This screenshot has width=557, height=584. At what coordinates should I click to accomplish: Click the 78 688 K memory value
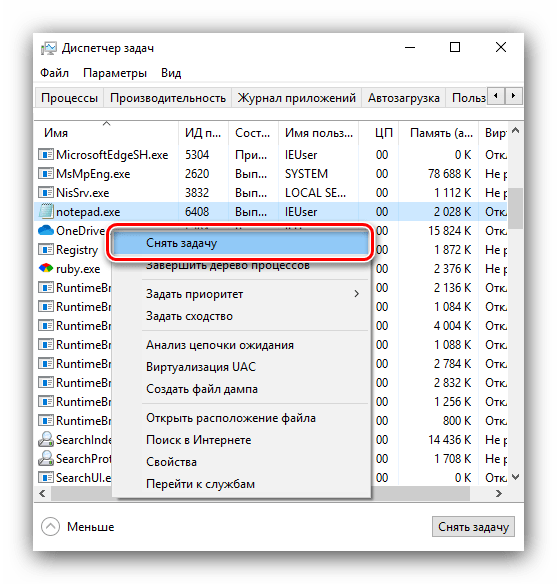tap(449, 174)
